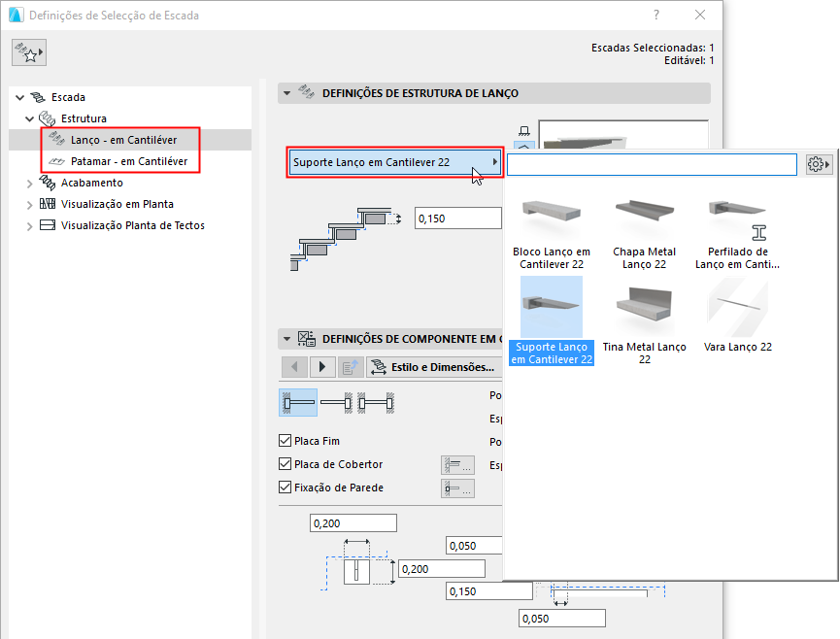Open the Fixação de Parede geometry editor icon
This screenshot has width=840, height=639.
pos(457,488)
